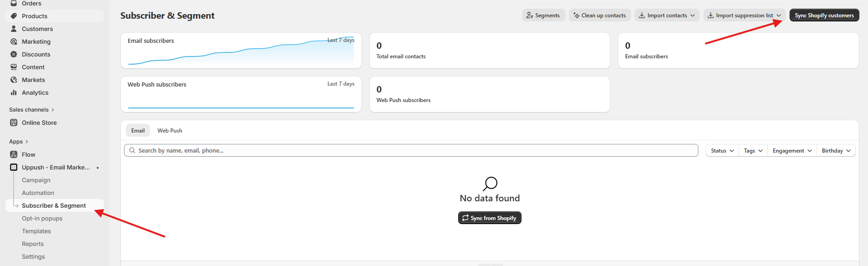Click the Marketing target icon
Screen dimensions: 868x266
point(14,41)
